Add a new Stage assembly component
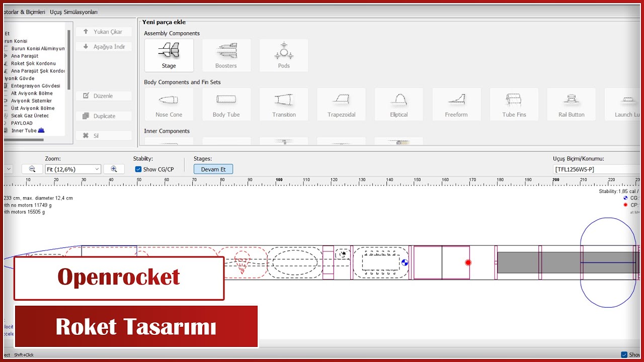This screenshot has height=362, width=644. (169, 55)
